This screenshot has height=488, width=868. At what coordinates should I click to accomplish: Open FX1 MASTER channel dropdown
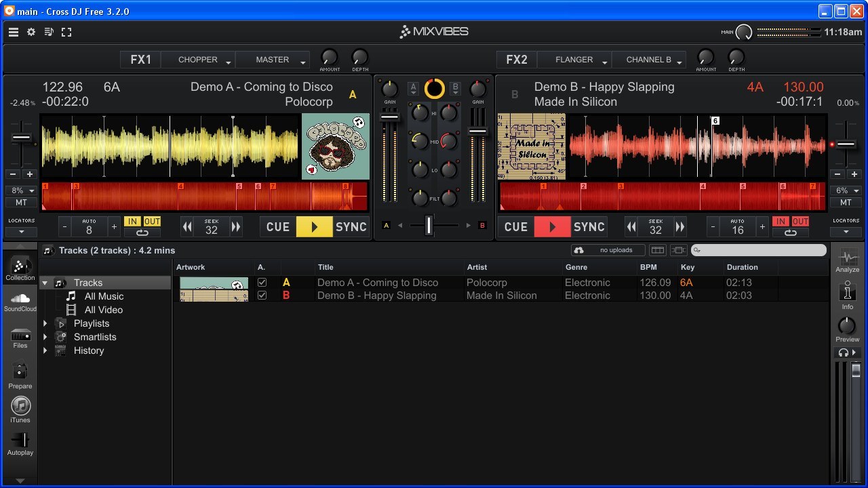pos(273,60)
